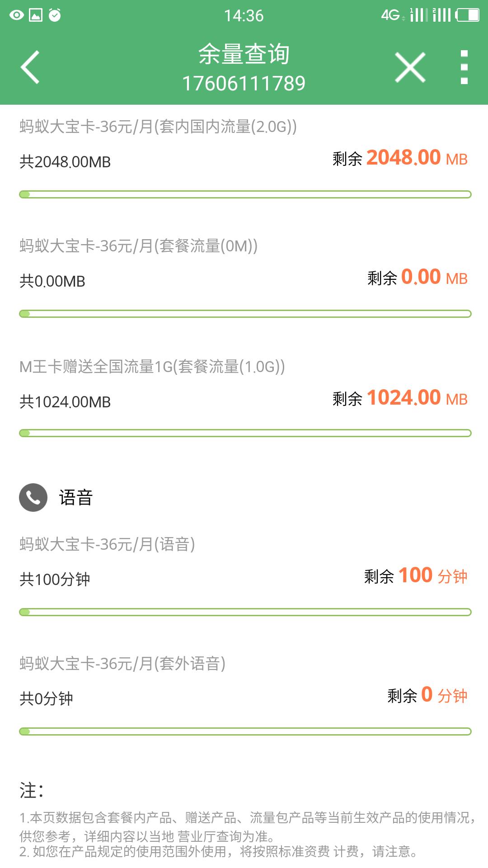This screenshot has width=488, height=868.
Task: Open the three-dot overflow menu
Action: [464, 67]
